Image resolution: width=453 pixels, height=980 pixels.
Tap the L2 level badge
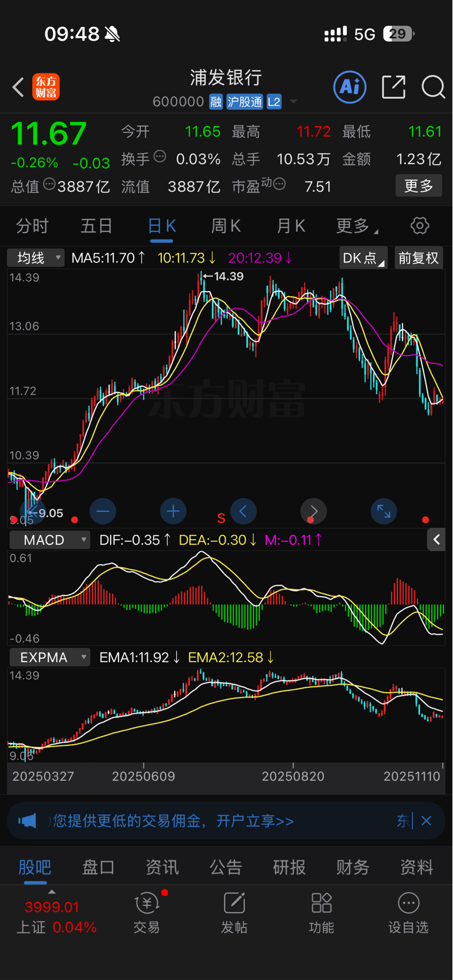(274, 102)
